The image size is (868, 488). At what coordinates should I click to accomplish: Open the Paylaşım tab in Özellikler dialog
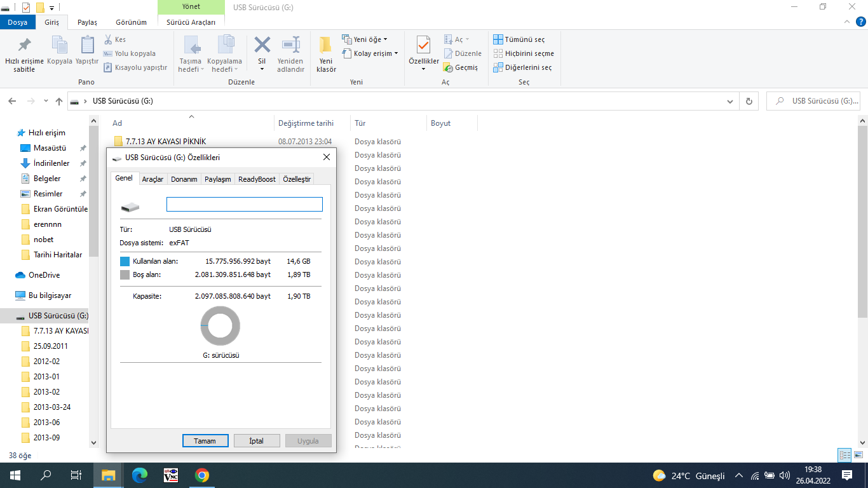tap(218, 179)
